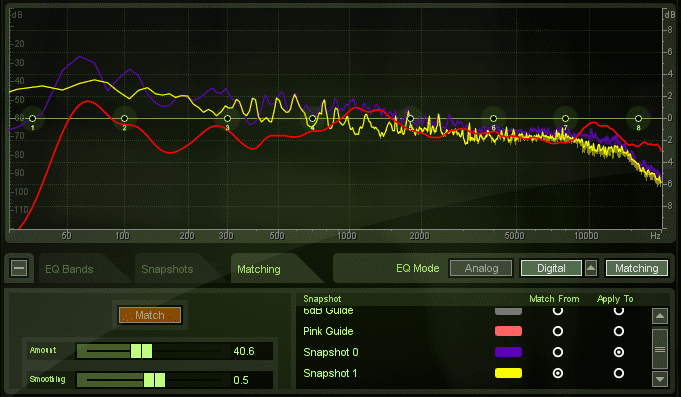This screenshot has width=681, height=397.
Task: Open the Digital mode dropdown arrow
Action: (591, 268)
